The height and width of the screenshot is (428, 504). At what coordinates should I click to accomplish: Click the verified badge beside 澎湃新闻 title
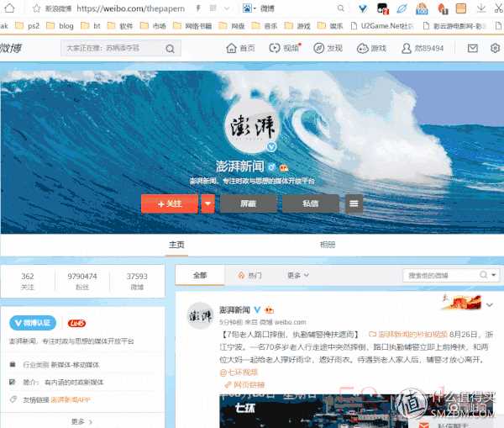pos(272,167)
